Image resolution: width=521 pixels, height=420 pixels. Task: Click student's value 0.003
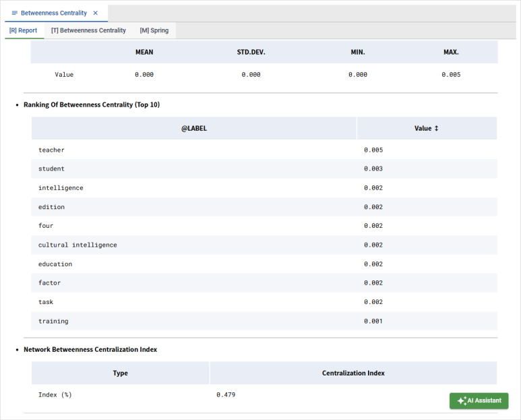pos(373,169)
